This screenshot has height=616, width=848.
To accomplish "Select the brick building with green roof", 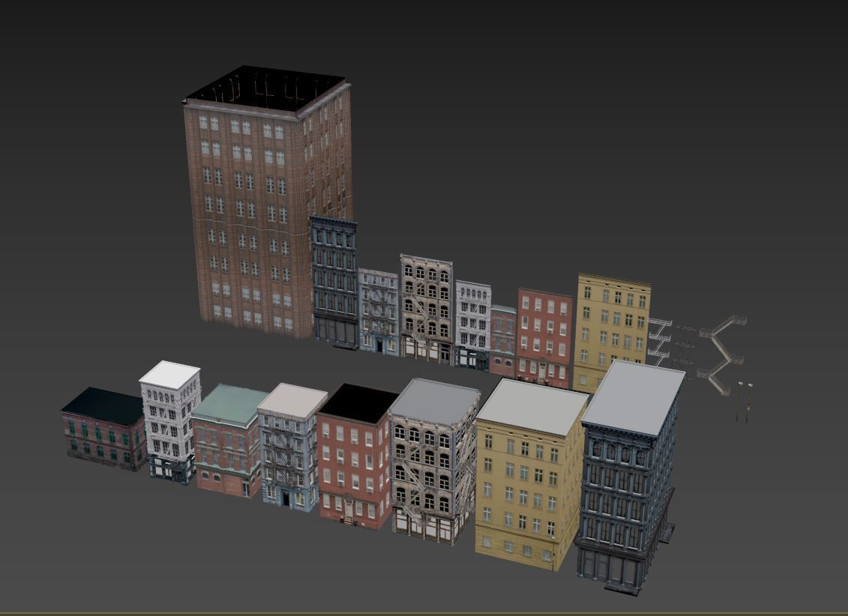I will (229, 441).
